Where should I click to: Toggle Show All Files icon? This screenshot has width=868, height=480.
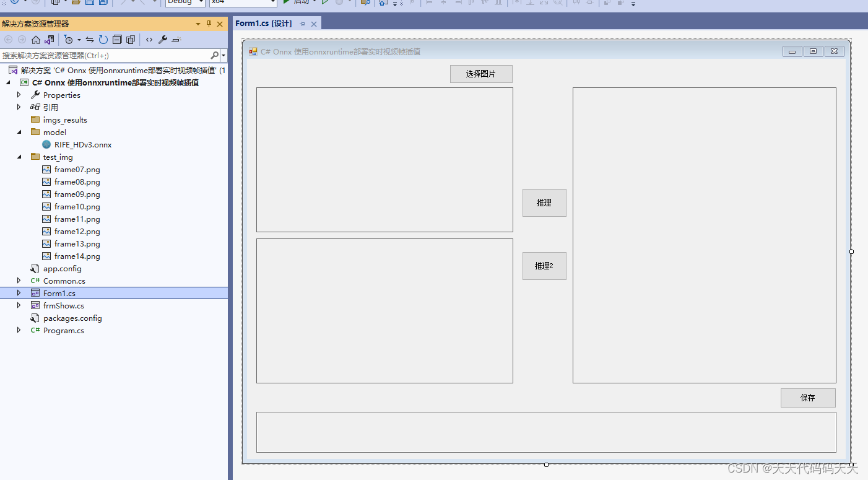tap(131, 40)
